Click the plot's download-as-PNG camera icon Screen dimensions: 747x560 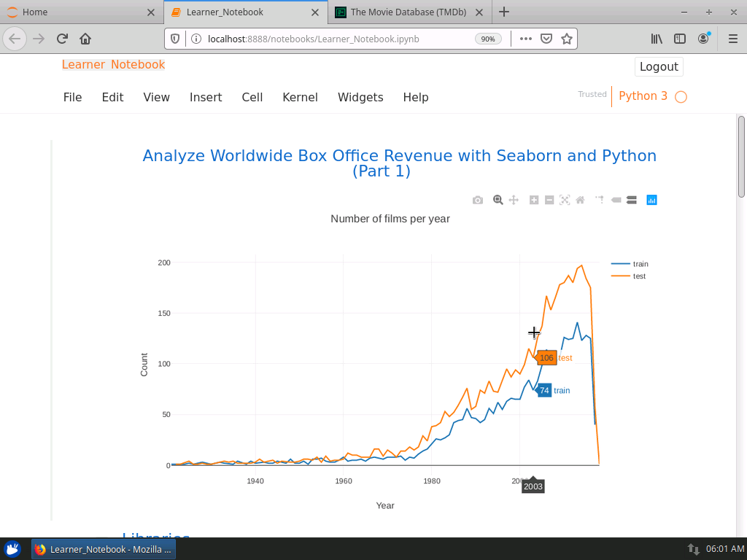(x=478, y=200)
